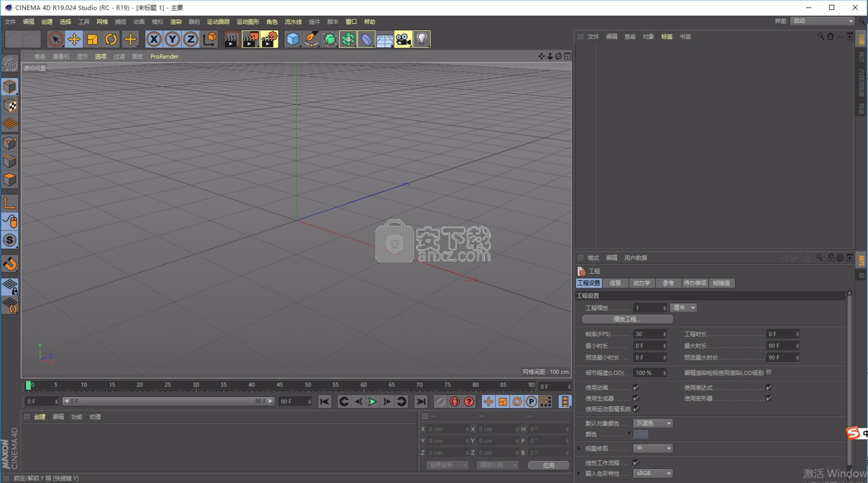Add a bend deformer object
Viewport: 868px width, 483px height.
(x=367, y=39)
